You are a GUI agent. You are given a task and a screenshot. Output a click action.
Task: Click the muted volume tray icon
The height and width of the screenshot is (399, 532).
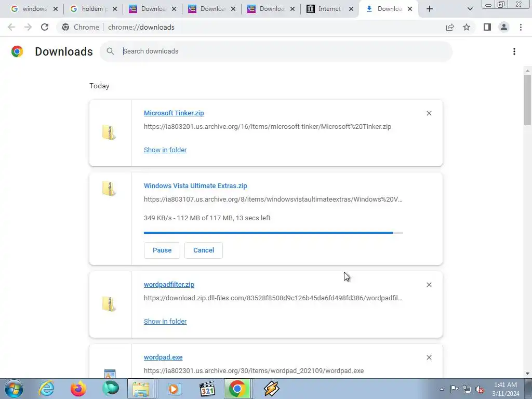tap(480, 389)
